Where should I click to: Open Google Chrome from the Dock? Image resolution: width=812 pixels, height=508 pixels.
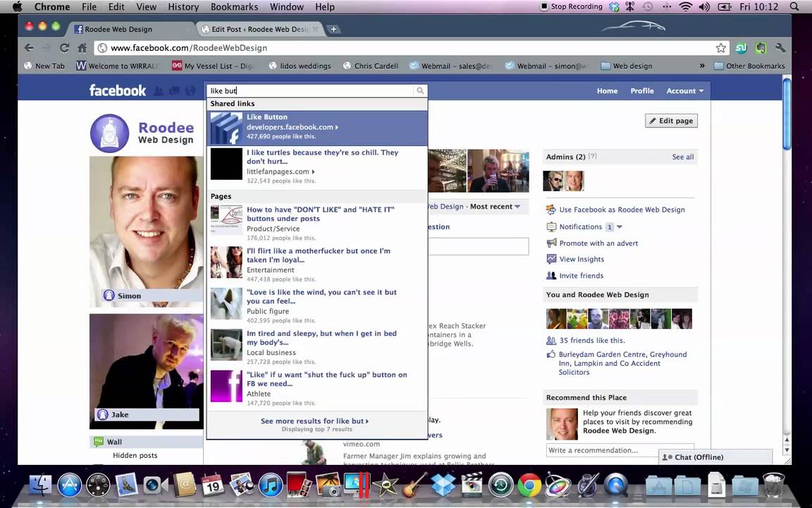[529, 485]
